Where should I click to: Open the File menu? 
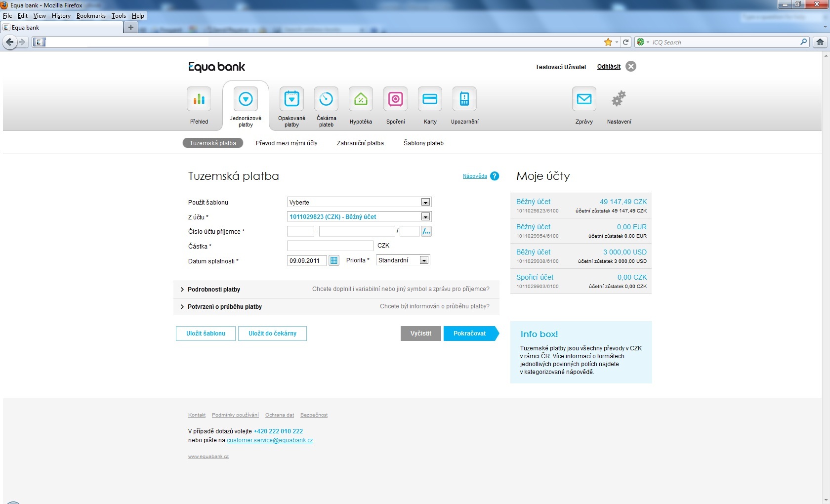click(x=7, y=16)
